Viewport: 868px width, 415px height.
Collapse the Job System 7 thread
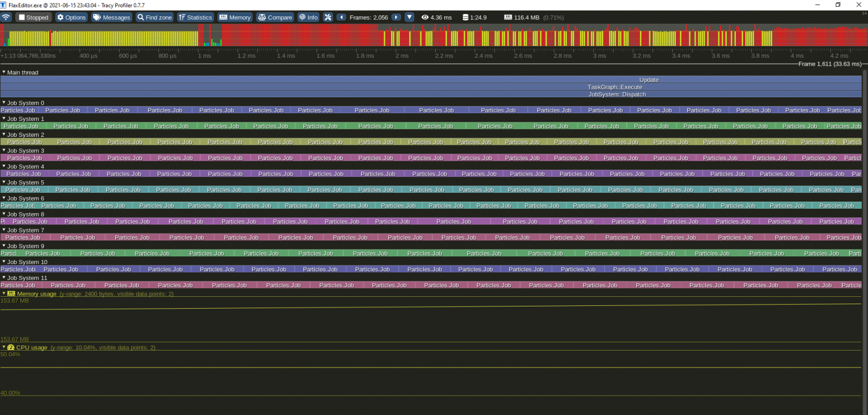[x=3, y=230]
